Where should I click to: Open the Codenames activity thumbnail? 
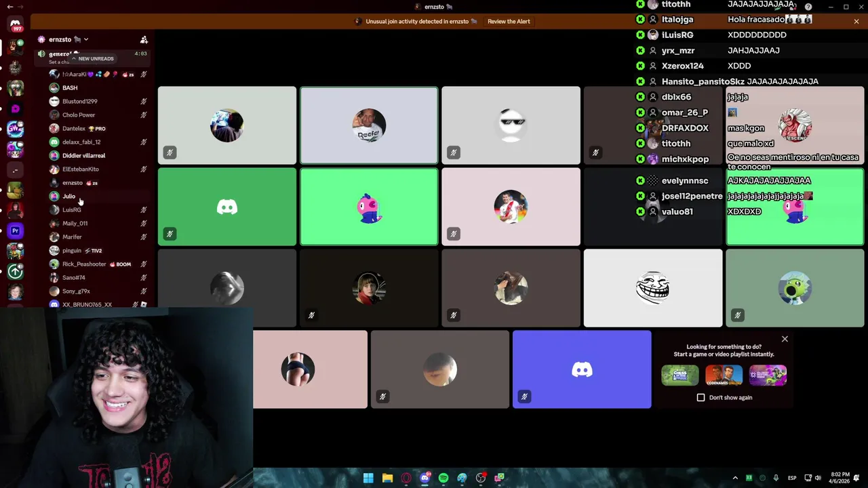(724, 375)
